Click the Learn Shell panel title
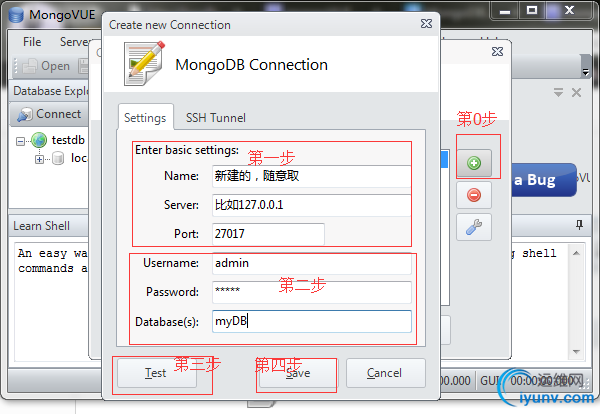 click(x=42, y=226)
